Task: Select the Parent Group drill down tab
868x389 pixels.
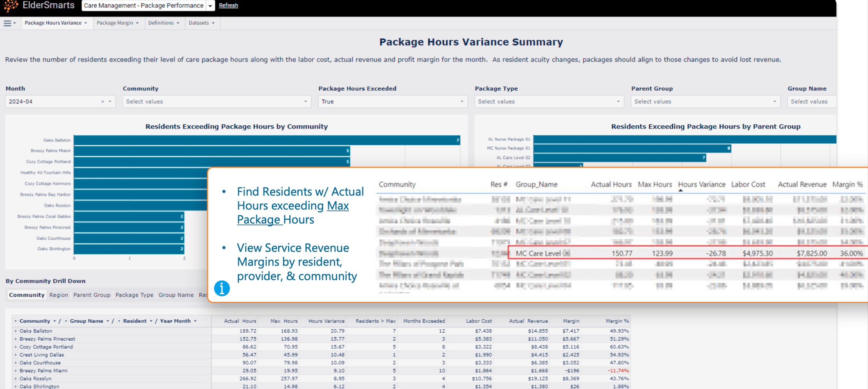Action: tap(92, 295)
